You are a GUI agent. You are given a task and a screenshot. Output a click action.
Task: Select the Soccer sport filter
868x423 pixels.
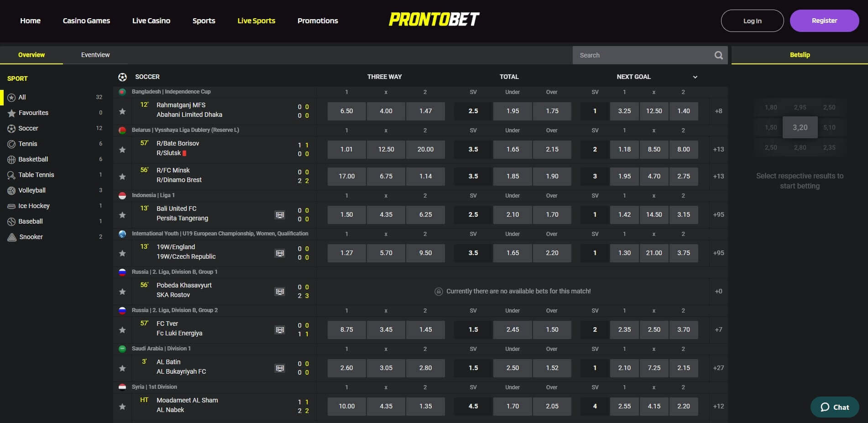click(28, 128)
